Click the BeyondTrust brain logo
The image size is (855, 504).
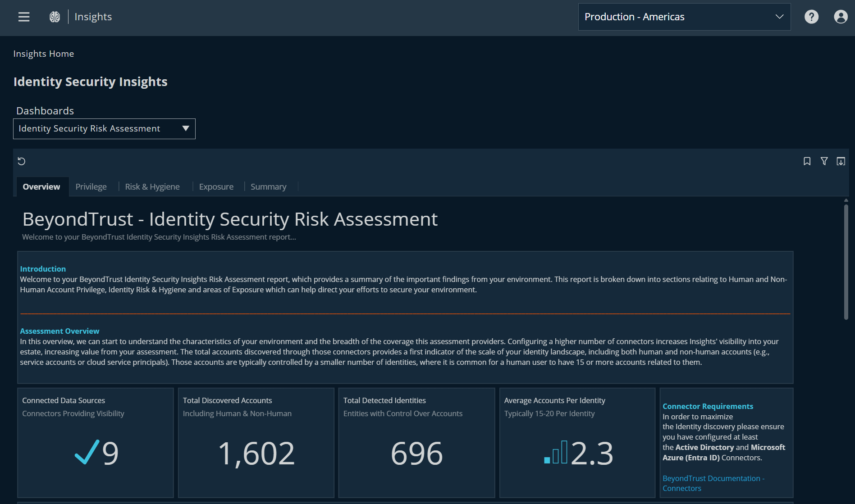(55, 17)
